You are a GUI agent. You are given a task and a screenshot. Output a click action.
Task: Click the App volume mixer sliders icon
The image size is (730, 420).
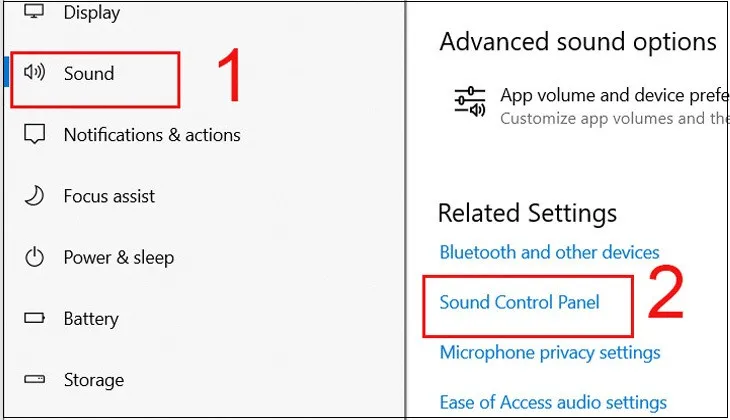469,104
